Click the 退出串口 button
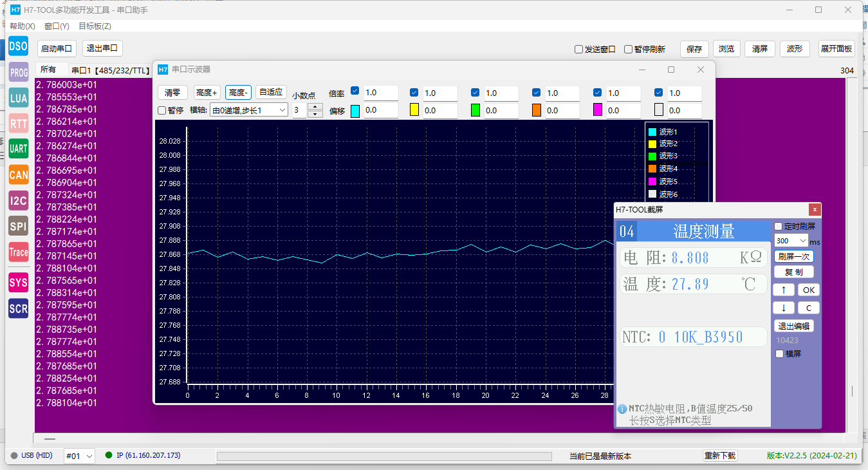 click(x=102, y=48)
